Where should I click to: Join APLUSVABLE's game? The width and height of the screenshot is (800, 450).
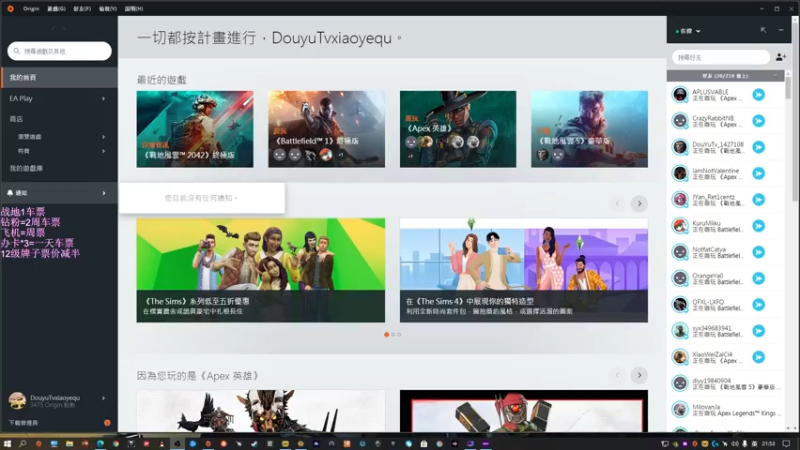click(x=759, y=94)
